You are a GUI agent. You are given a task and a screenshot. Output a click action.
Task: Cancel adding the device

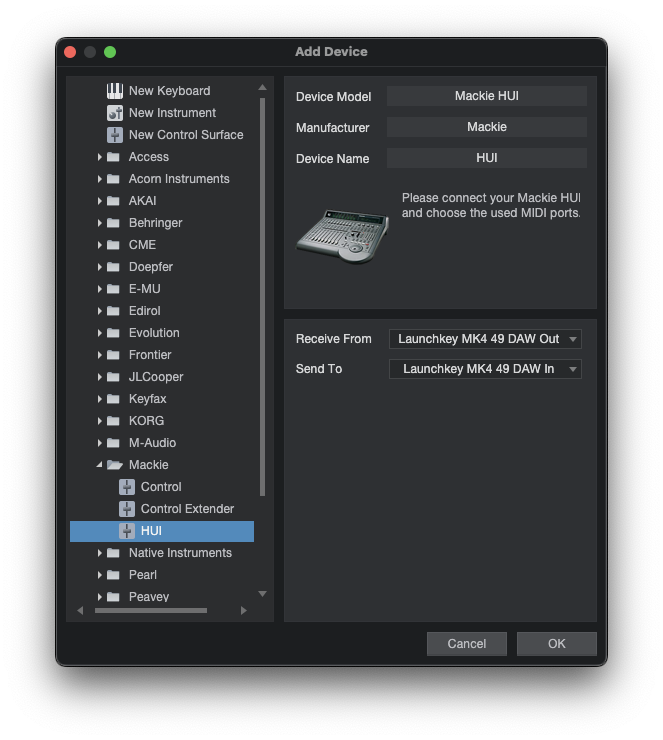[467, 644]
